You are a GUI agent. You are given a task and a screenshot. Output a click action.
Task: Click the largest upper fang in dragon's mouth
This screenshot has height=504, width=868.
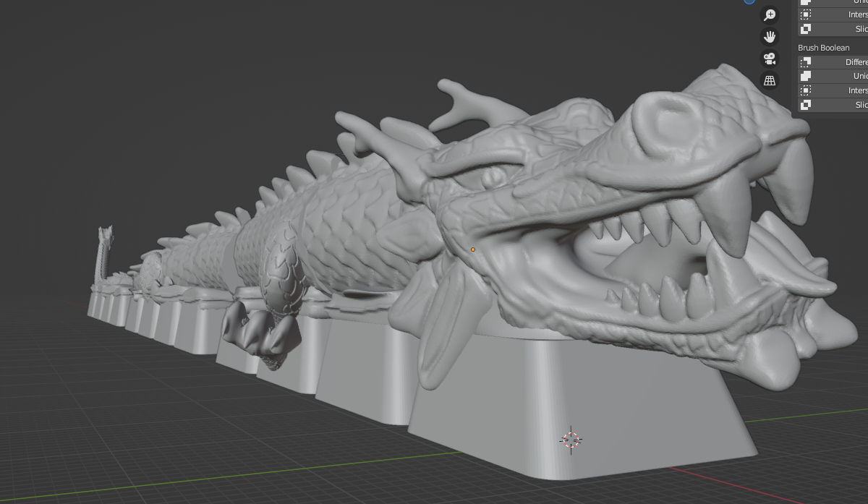pos(727,210)
